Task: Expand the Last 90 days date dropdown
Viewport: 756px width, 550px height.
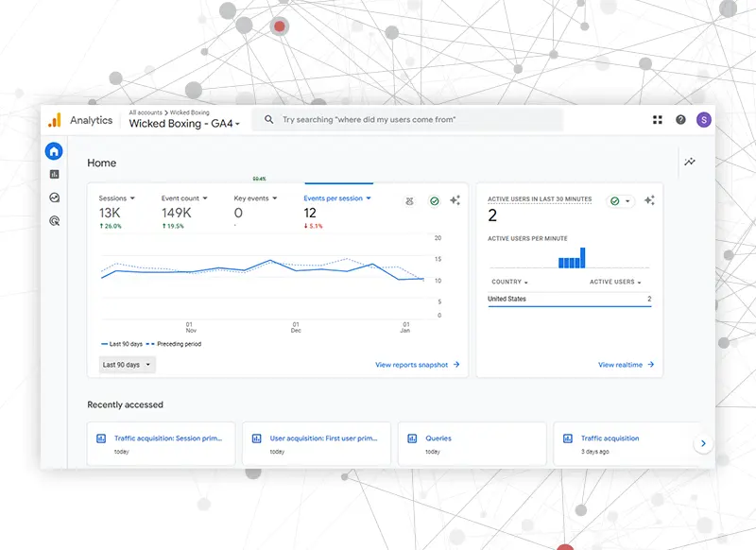Action: (x=127, y=365)
